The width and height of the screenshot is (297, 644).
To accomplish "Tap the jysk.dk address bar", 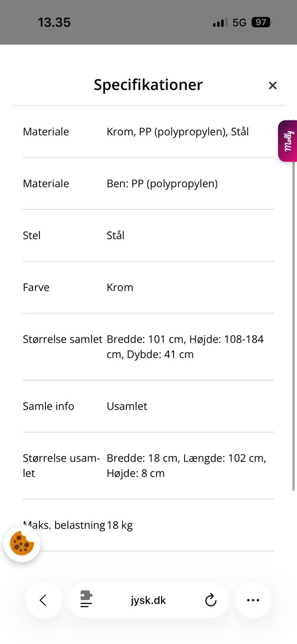I will pyautogui.click(x=148, y=600).
